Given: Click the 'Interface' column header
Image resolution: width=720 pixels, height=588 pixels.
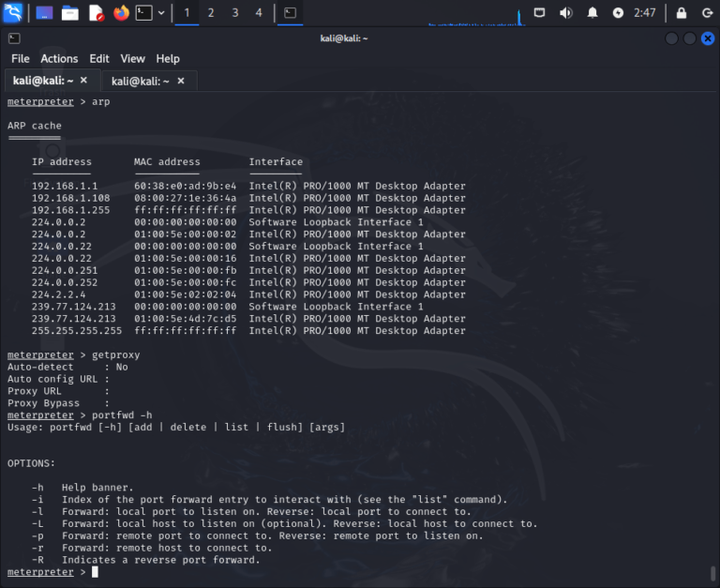Looking at the screenshot, I should coord(276,161).
